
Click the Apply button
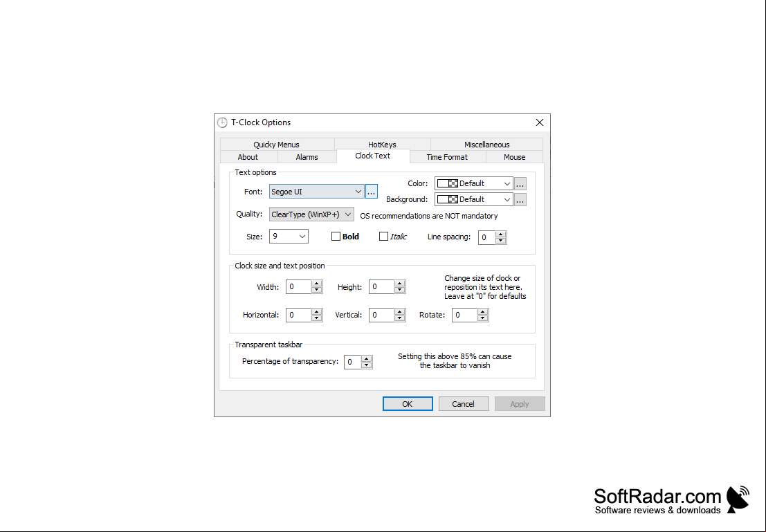tap(519, 404)
